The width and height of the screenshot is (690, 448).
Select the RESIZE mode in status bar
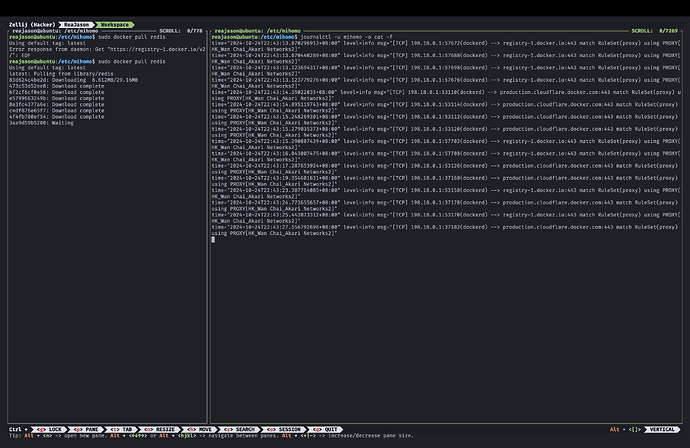(x=160, y=429)
